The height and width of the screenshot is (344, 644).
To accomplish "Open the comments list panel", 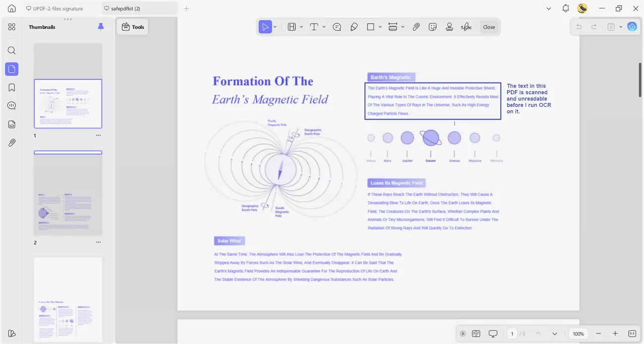I will point(12,105).
